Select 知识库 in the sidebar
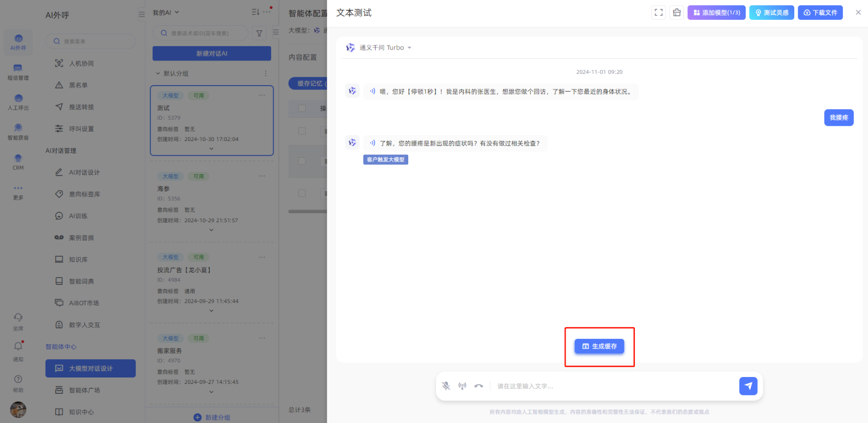 (78, 260)
